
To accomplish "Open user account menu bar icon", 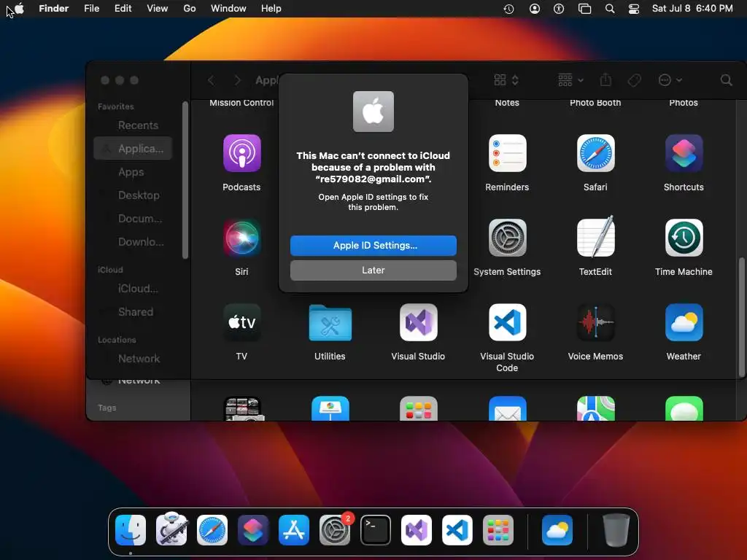I will 535,9.
